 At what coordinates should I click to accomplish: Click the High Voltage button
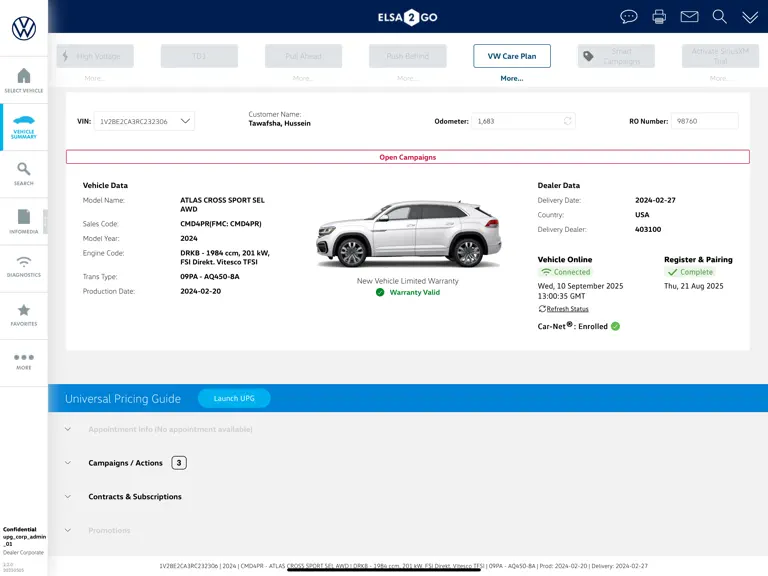point(95,56)
